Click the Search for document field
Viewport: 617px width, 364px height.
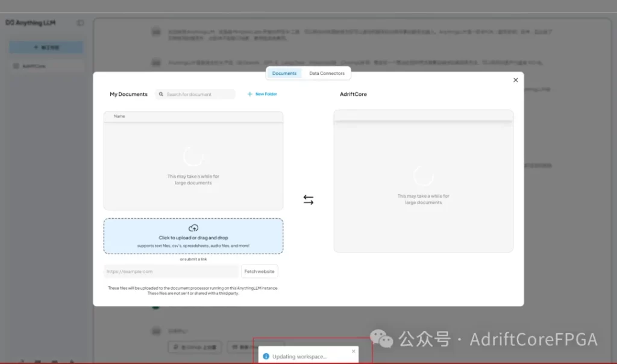[195, 94]
